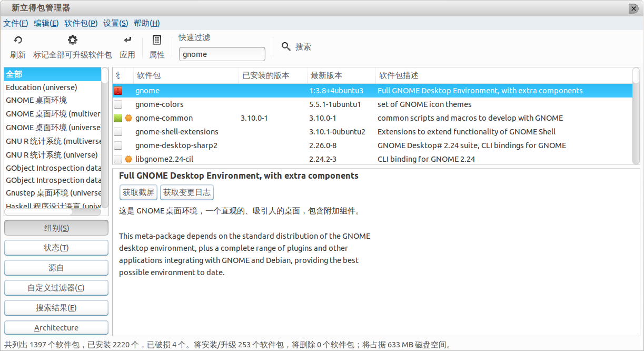Select 全部 in the category list
This screenshot has height=351, width=644.
click(52, 74)
